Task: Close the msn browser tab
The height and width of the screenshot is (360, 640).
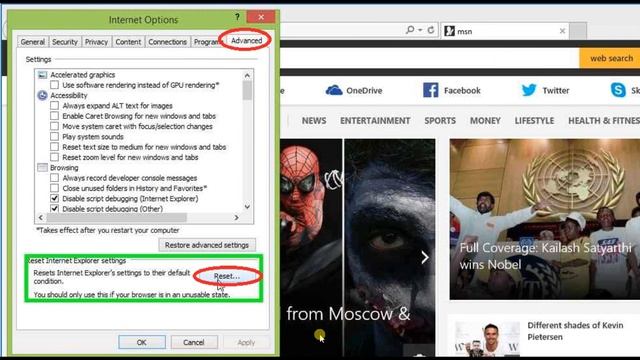Action: pos(562,31)
